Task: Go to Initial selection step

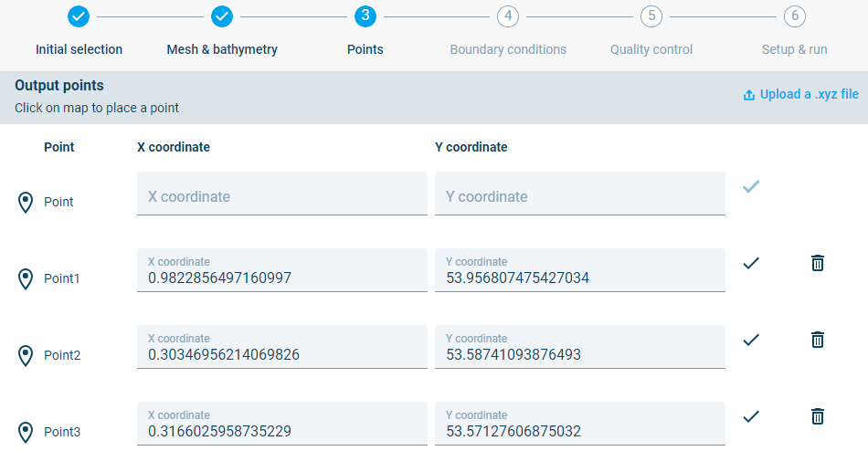Action: [79, 16]
